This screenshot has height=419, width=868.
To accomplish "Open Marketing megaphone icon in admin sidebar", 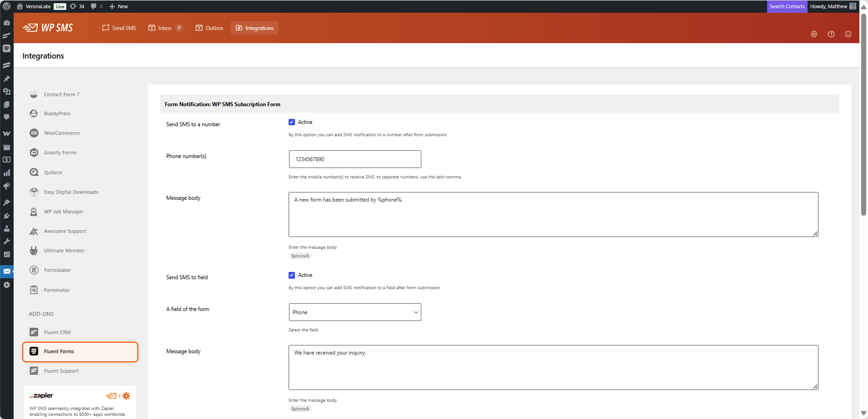I will point(6,186).
